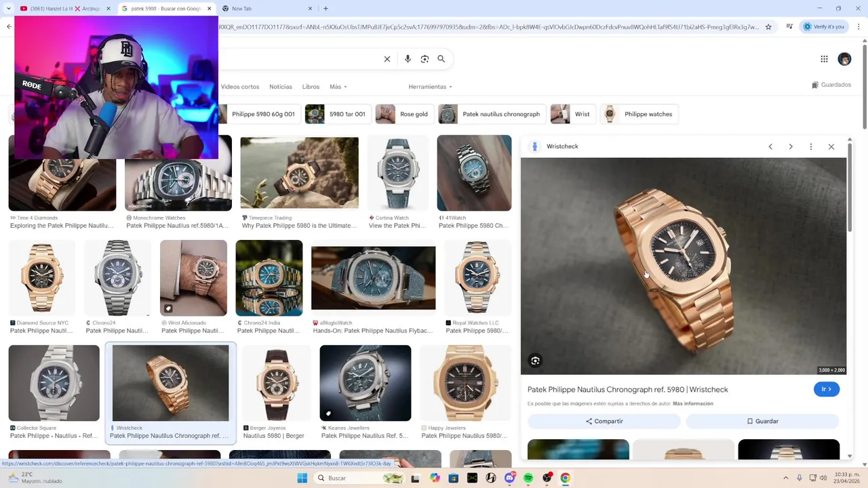The image size is (868, 488).
Task: Open Happy Jewelers result thumbnail
Action: click(465, 383)
